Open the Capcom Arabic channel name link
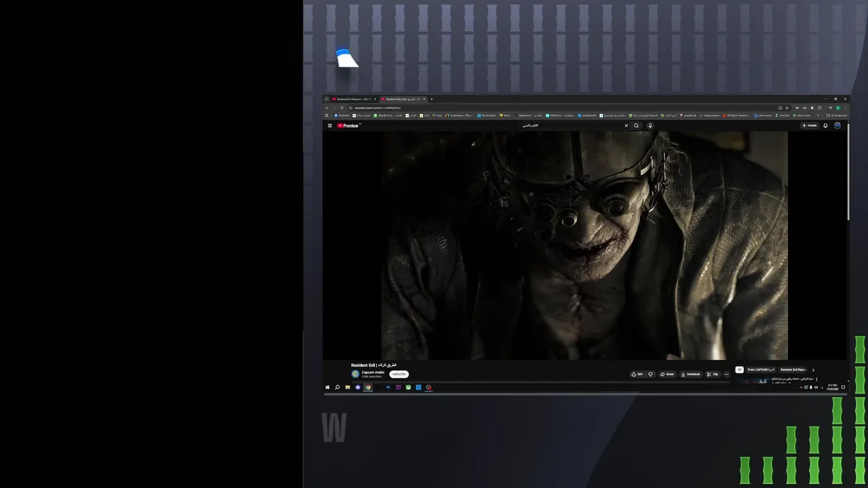This screenshot has width=868, height=488. coord(373,372)
